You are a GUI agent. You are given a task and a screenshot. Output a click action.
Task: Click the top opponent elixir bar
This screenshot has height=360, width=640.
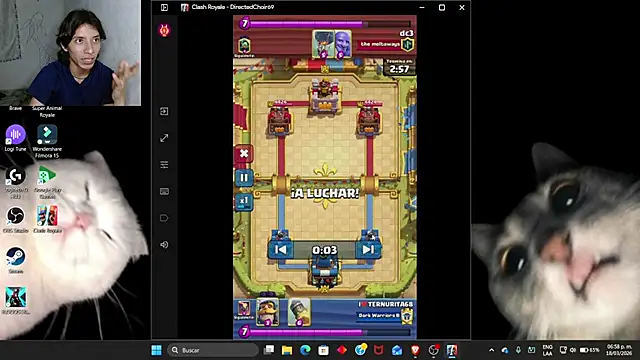pos(325,24)
